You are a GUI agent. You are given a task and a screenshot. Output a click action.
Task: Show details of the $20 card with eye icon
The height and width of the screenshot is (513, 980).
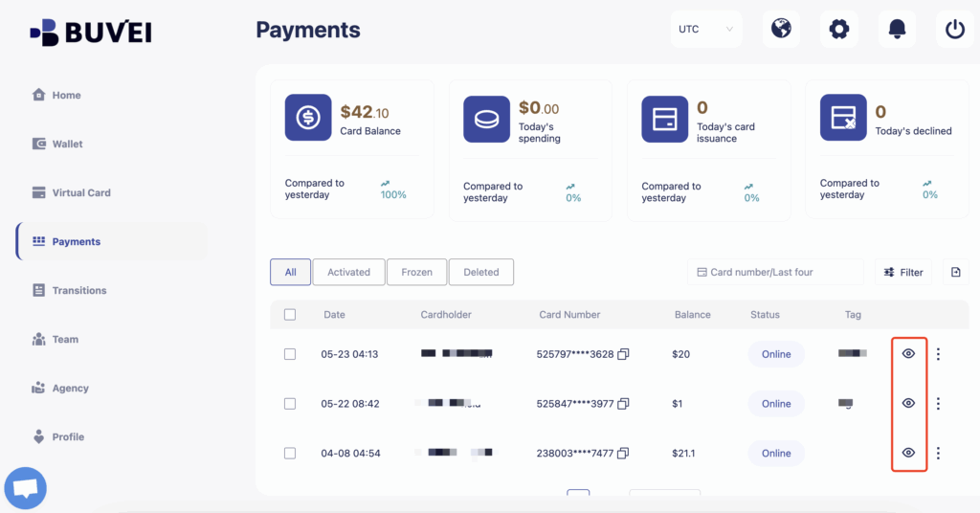908,354
